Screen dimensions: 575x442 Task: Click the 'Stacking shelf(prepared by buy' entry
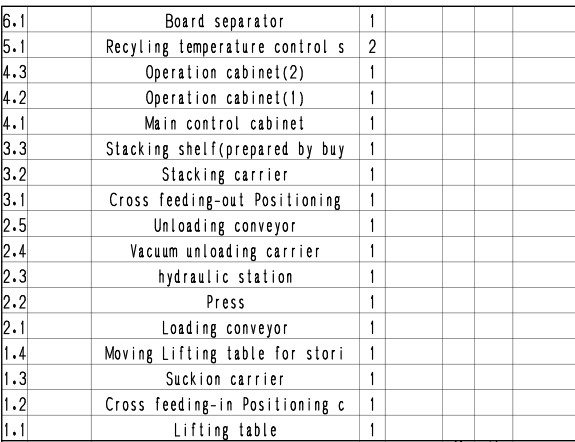pos(225,149)
